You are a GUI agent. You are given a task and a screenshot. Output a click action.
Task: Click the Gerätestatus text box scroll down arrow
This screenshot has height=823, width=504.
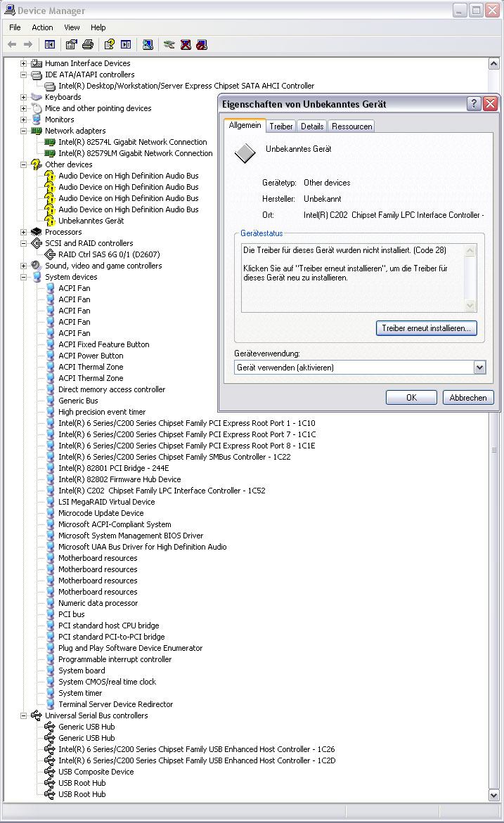pyautogui.click(x=470, y=306)
